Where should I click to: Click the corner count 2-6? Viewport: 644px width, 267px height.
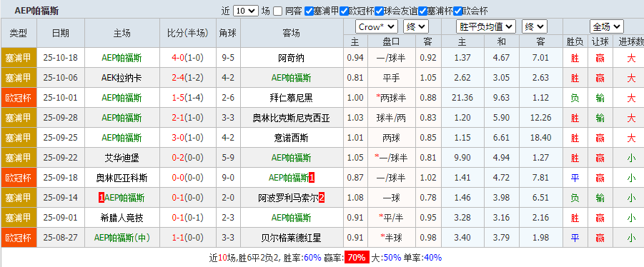coord(228,98)
